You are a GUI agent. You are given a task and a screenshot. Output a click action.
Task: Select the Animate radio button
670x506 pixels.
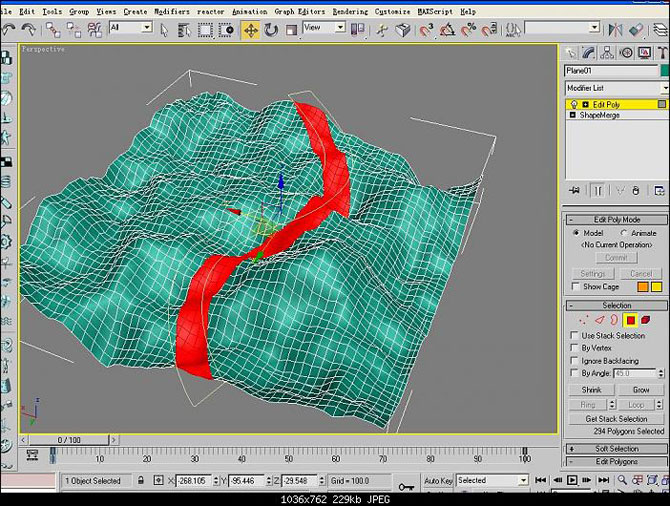coord(623,233)
